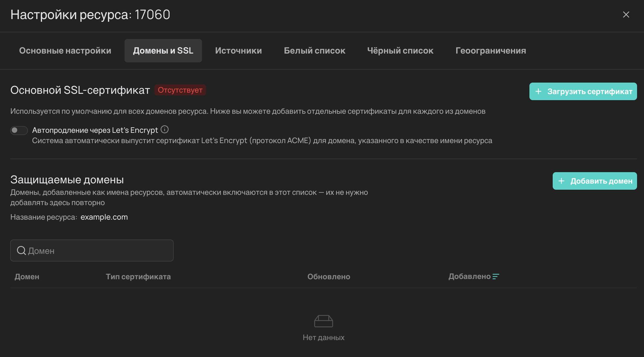
Task: Click the Защищаемые домены heading
Action: click(x=67, y=180)
